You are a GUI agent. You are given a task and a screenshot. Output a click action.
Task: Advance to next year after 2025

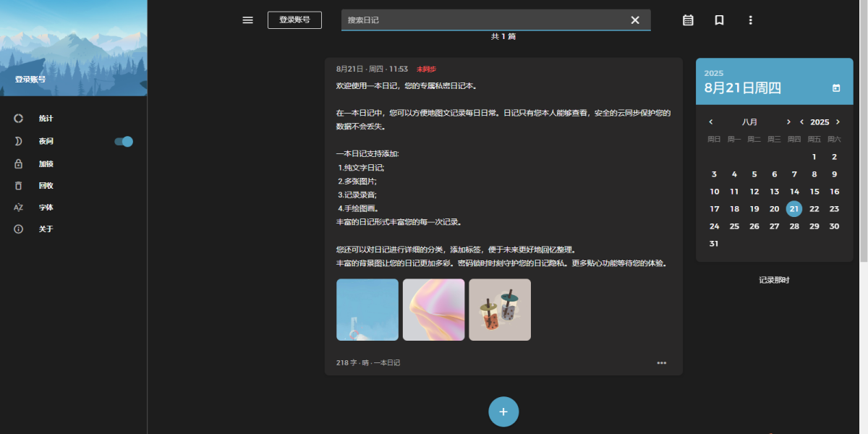pos(838,122)
